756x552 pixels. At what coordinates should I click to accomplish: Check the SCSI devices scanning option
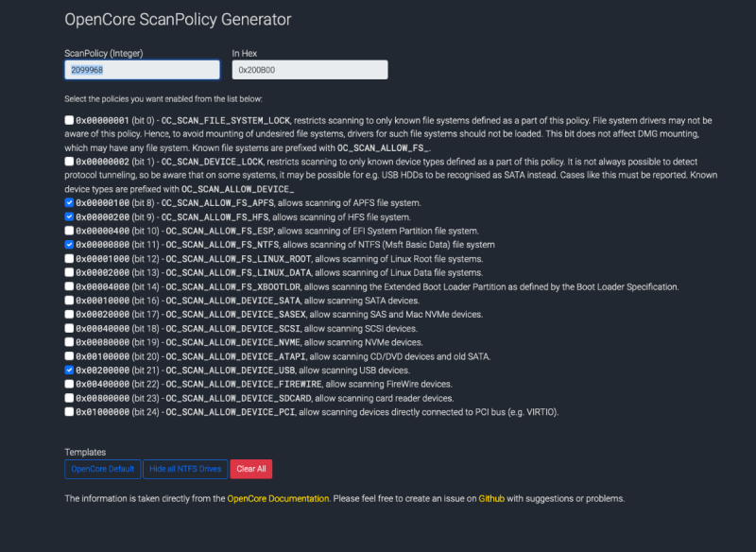(68, 328)
